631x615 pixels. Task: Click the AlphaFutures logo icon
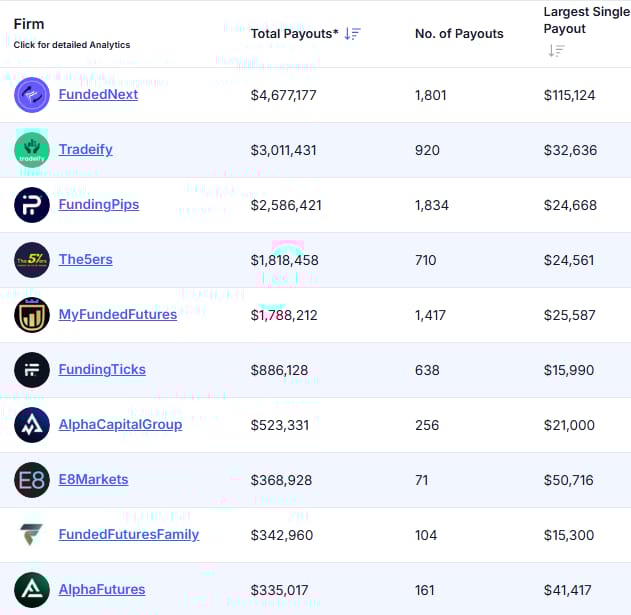[x=32, y=590]
